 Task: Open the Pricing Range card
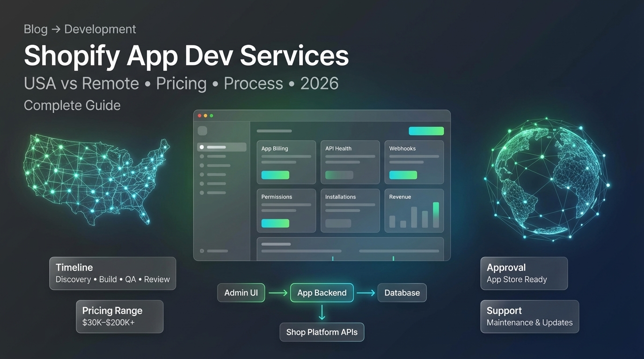pos(119,316)
